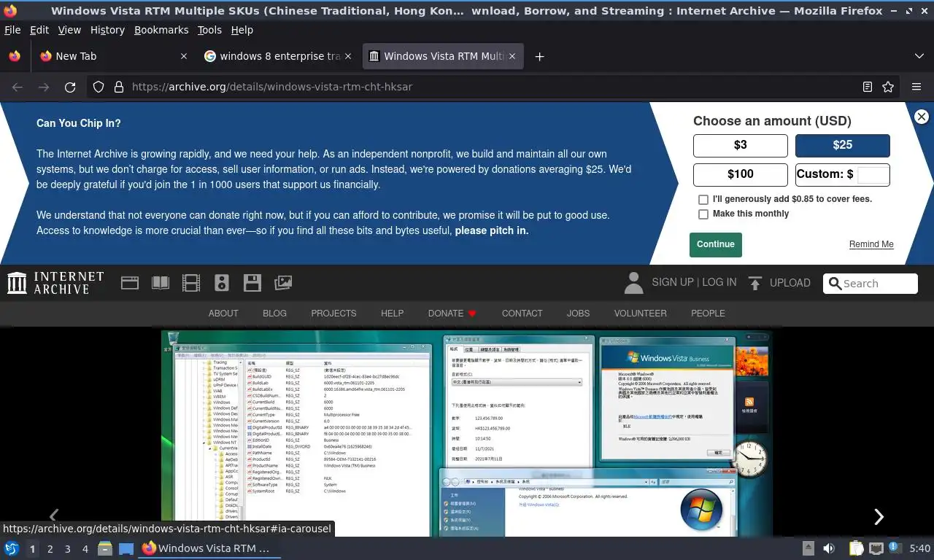Show next carousel image with right arrow

pyautogui.click(x=879, y=516)
